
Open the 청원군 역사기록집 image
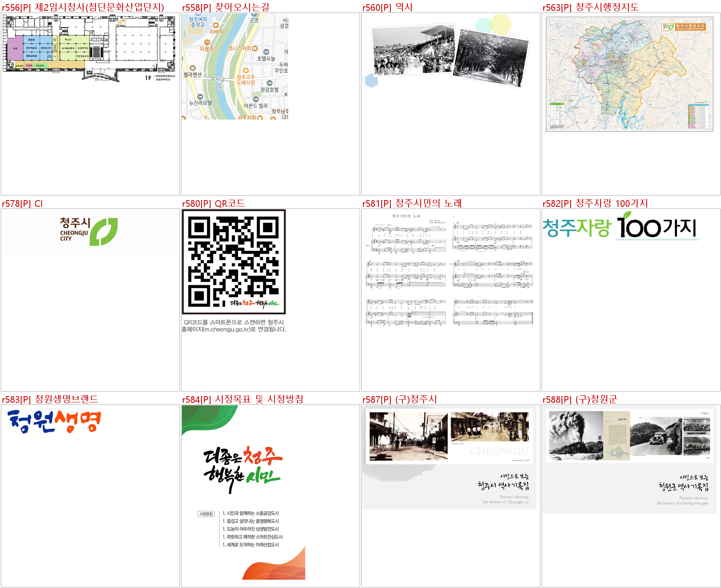click(x=630, y=459)
